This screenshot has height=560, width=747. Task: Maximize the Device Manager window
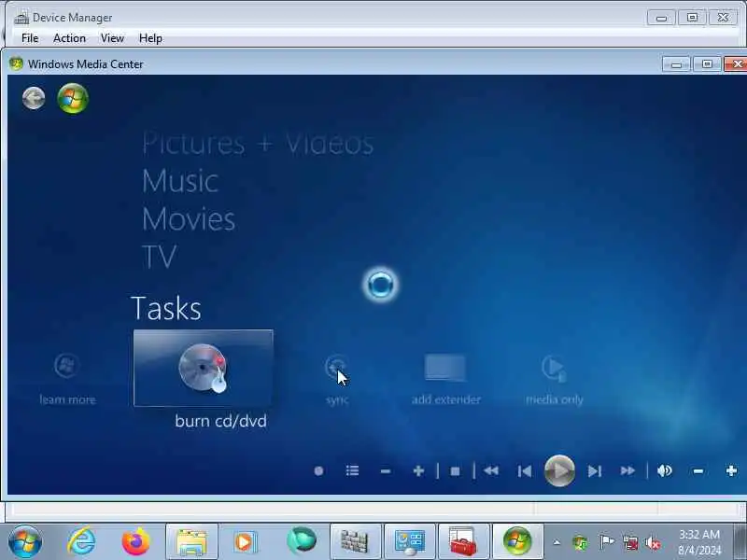[x=692, y=18]
